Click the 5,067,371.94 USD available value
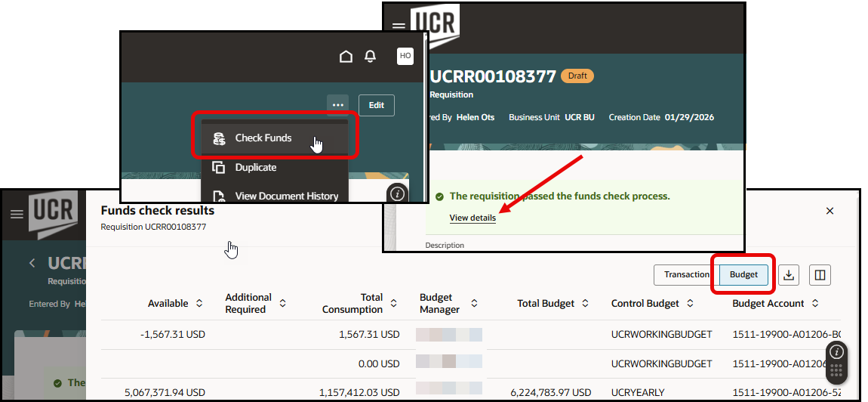 click(x=165, y=393)
